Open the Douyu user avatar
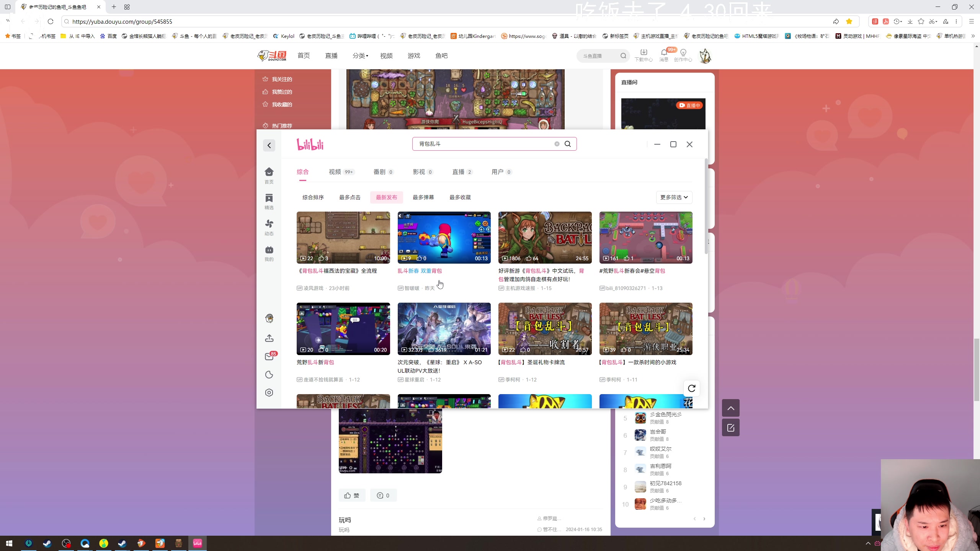Viewport: 980px width, 551px height. click(705, 56)
